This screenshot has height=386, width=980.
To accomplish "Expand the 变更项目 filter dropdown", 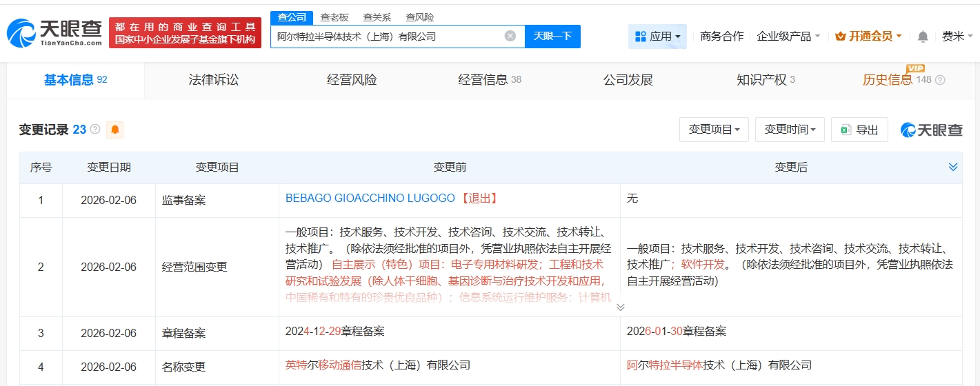I will tap(714, 130).
